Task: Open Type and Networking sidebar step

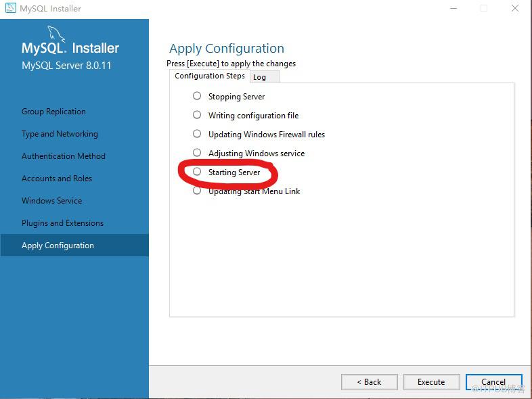Action: coord(60,134)
